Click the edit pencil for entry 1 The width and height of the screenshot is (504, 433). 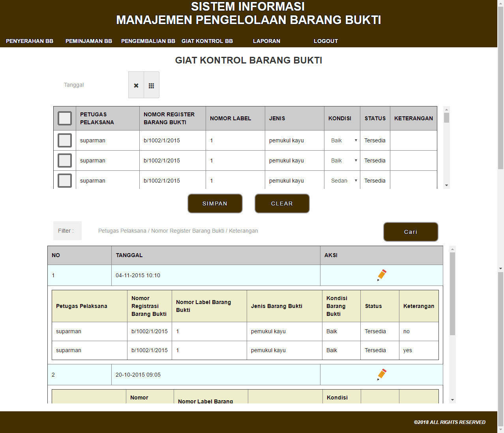click(x=382, y=275)
